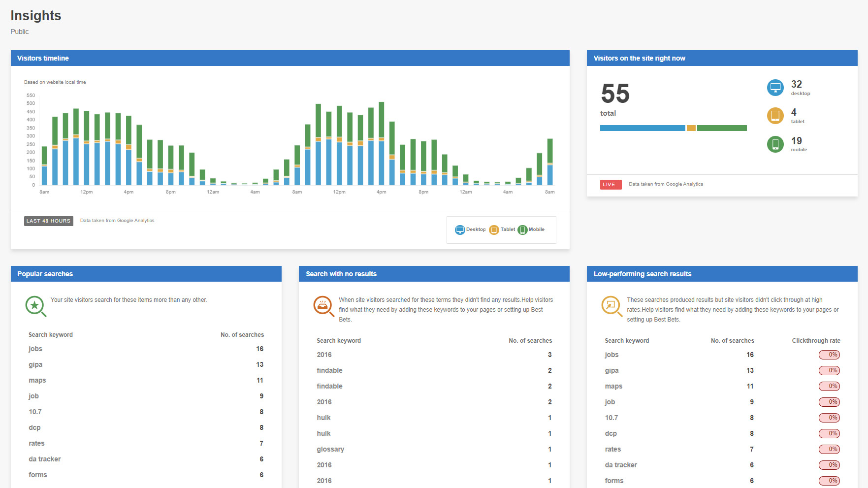Click the arrow magnifier icon in Low-performing search results
This screenshot has height=488, width=868.
[x=611, y=306]
